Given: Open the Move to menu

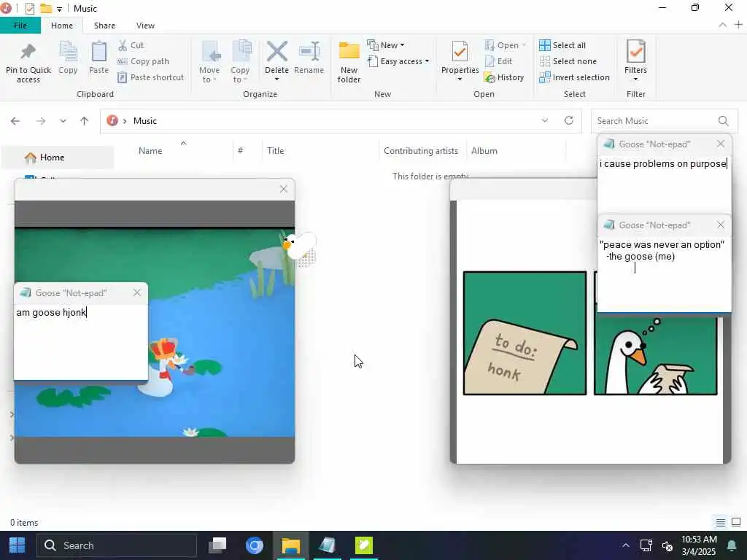Looking at the screenshot, I should [209, 62].
